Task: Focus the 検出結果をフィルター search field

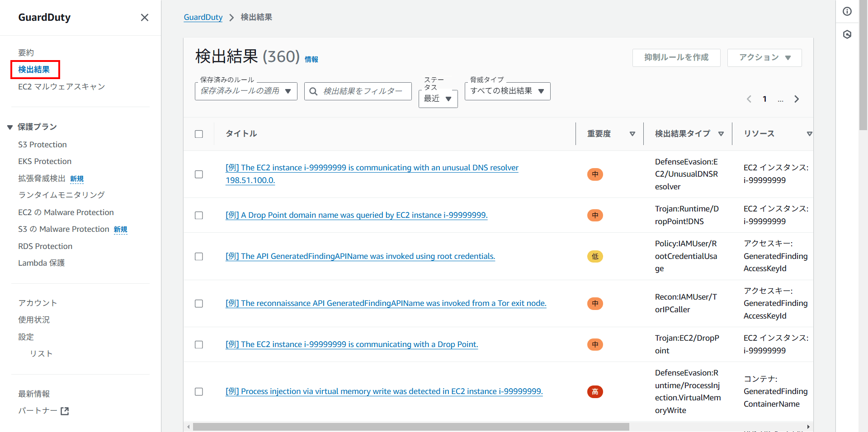Action: (358, 91)
